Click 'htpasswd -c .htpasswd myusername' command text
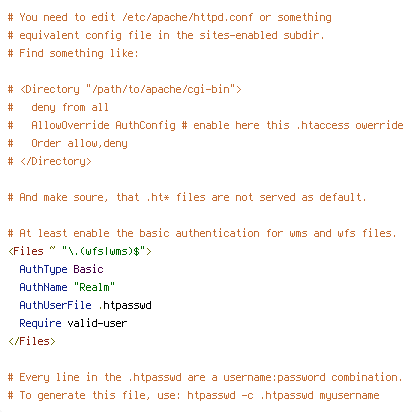Screen dimensions: 412x412 pos(283,395)
